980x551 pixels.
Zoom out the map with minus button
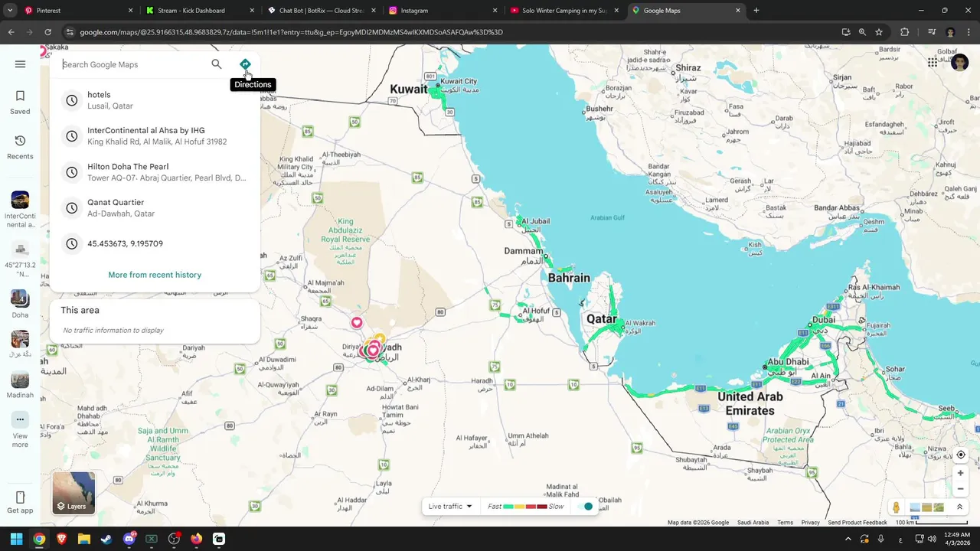tap(961, 489)
